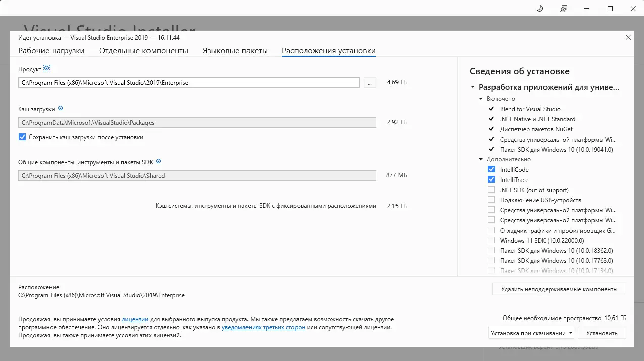Uncheck Сохранить кэш загрузки после установки
The image size is (644, 361).
(22, 137)
